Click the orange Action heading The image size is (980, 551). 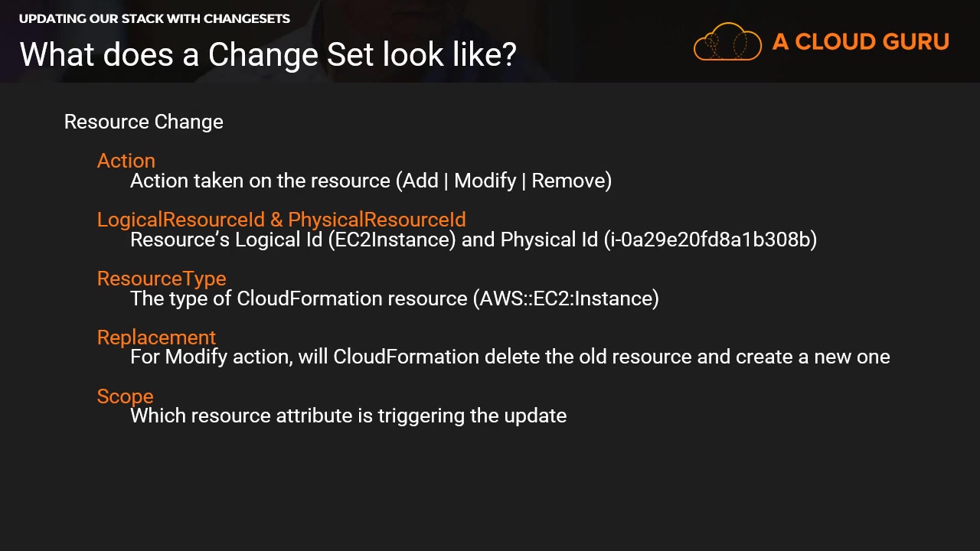point(126,161)
